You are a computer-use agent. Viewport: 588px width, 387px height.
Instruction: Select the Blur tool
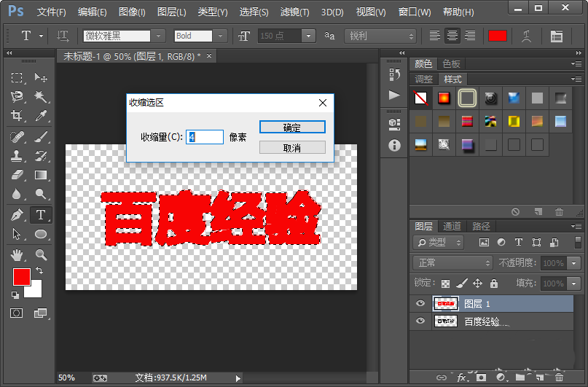coord(17,194)
